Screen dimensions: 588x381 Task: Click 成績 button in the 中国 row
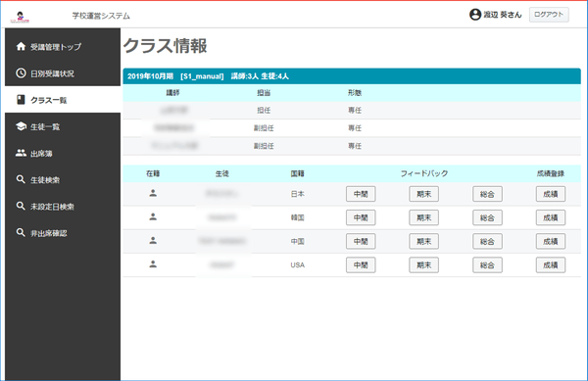[x=551, y=241]
